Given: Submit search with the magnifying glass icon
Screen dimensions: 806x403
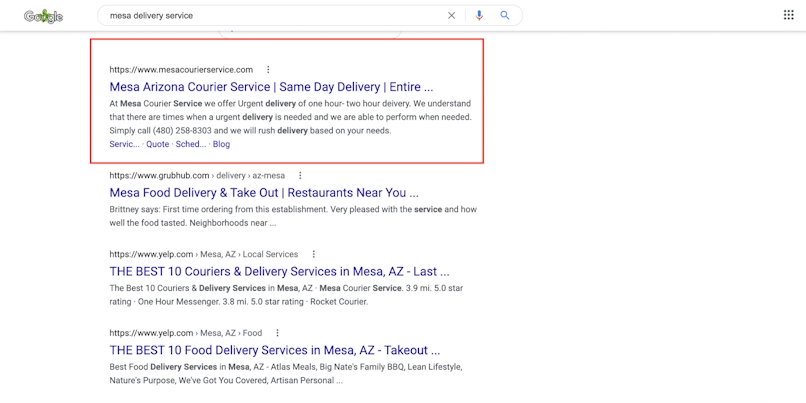Looking at the screenshot, I should point(505,15).
